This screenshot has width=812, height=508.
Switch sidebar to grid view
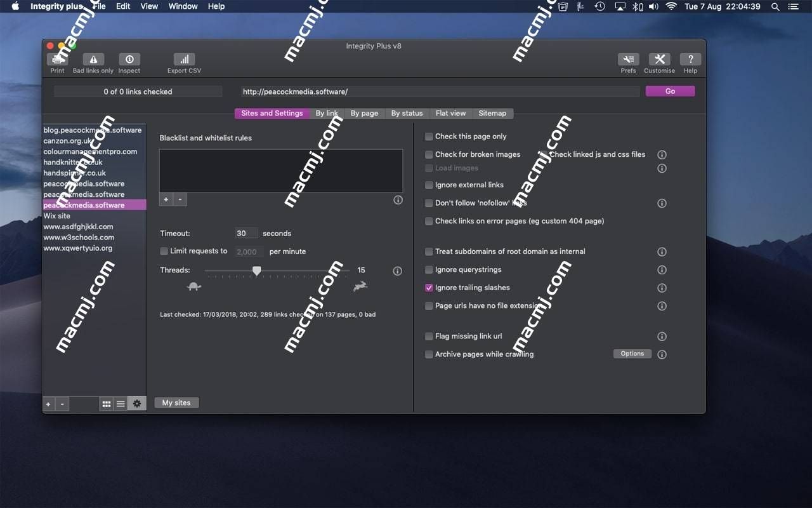coord(107,404)
